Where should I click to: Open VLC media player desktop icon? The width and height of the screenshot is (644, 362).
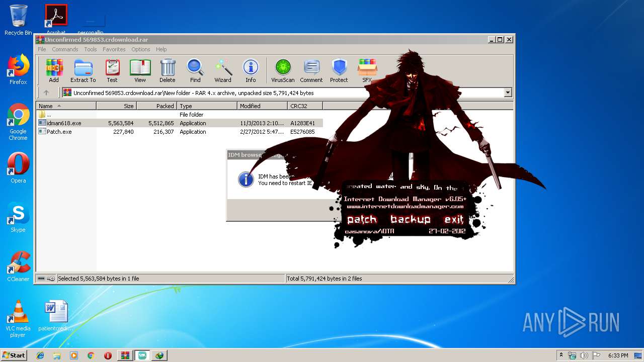pos(18,319)
